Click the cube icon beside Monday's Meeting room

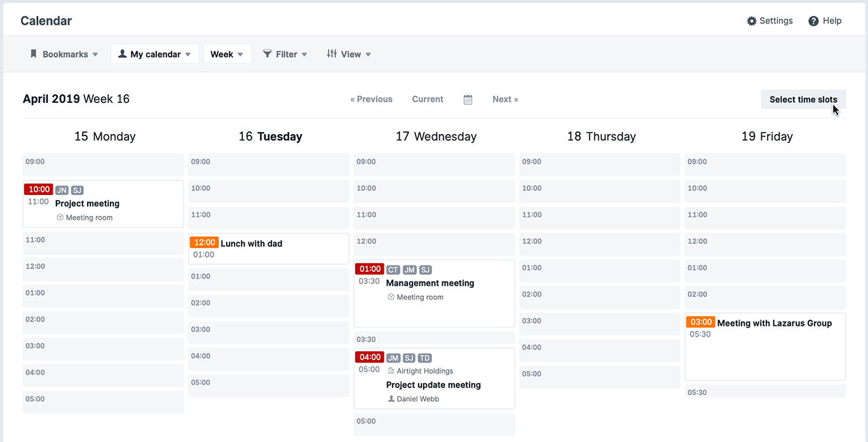point(60,217)
